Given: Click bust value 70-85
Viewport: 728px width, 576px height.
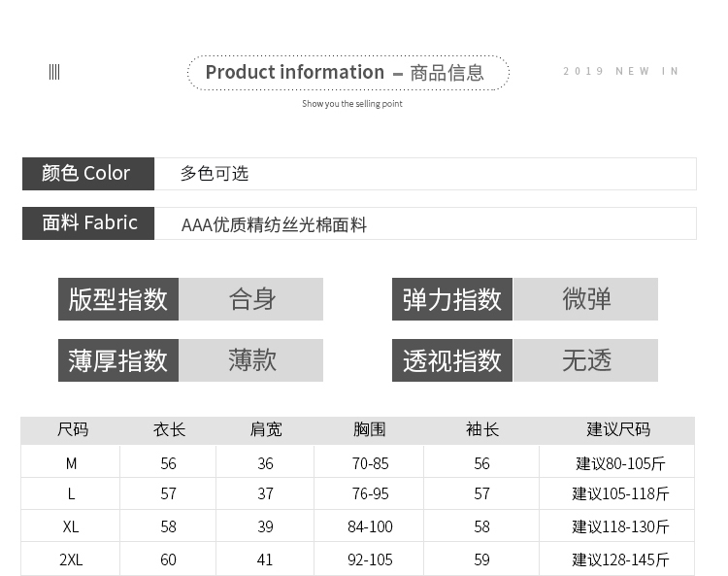Looking at the screenshot, I should pos(370,463).
